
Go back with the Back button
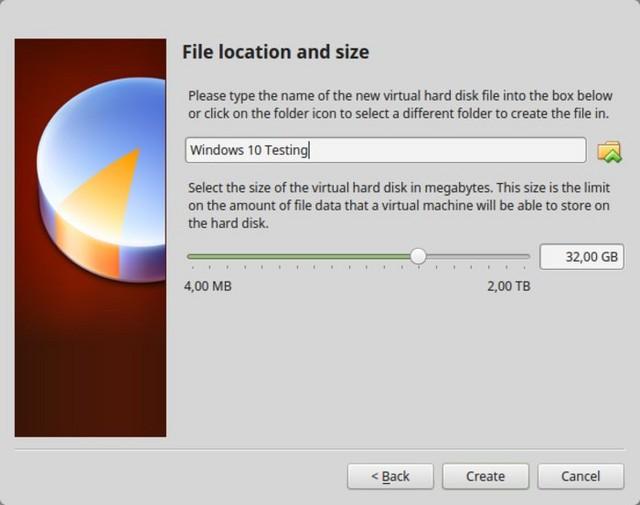tap(390, 476)
